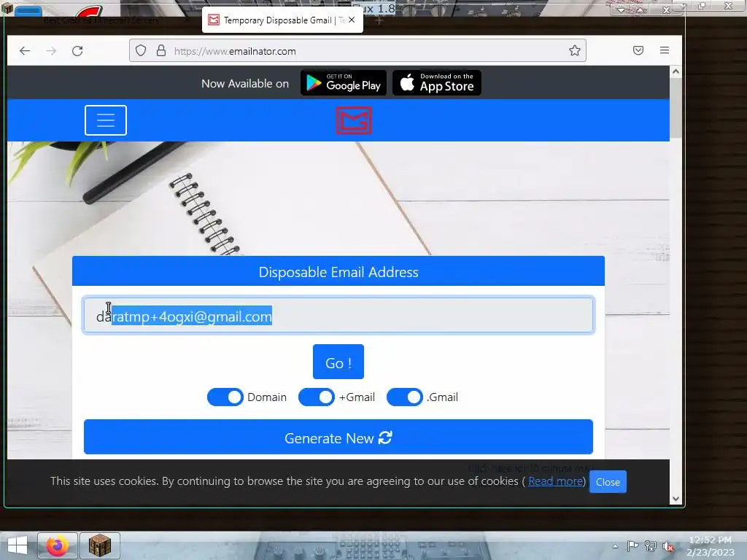747x560 pixels.
Task: Open the App Store download badge
Action: (437, 83)
